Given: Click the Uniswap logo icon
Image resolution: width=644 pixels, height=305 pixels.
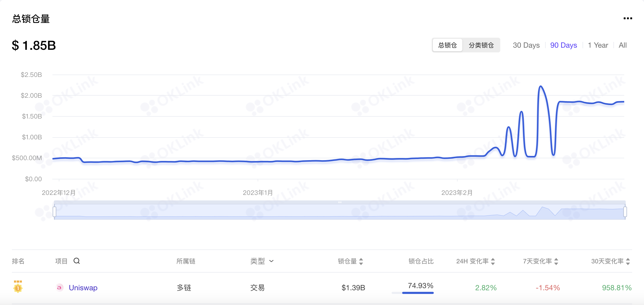Looking at the screenshot, I should click(60, 288).
